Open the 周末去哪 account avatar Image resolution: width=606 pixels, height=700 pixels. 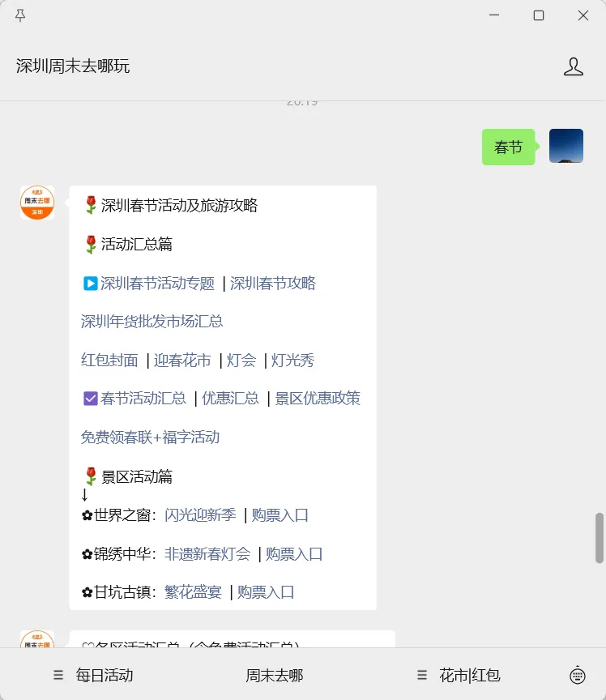pyautogui.click(x=37, y=203)
